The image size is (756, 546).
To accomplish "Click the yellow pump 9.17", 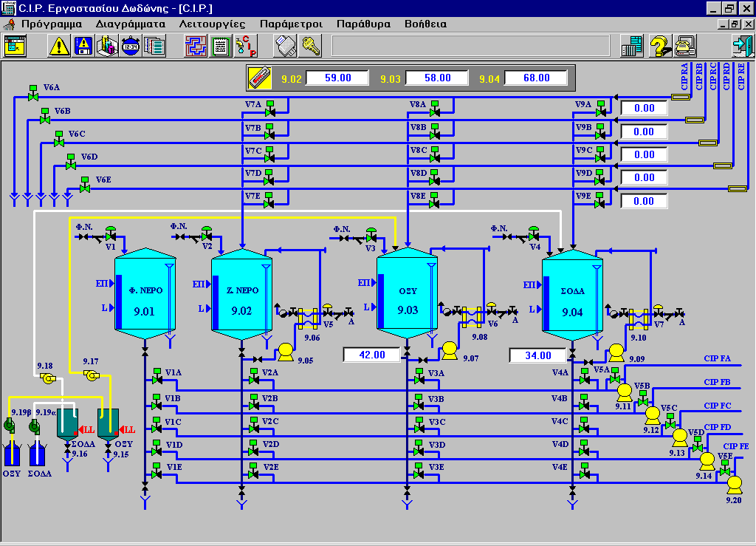I will click(92, 376).
